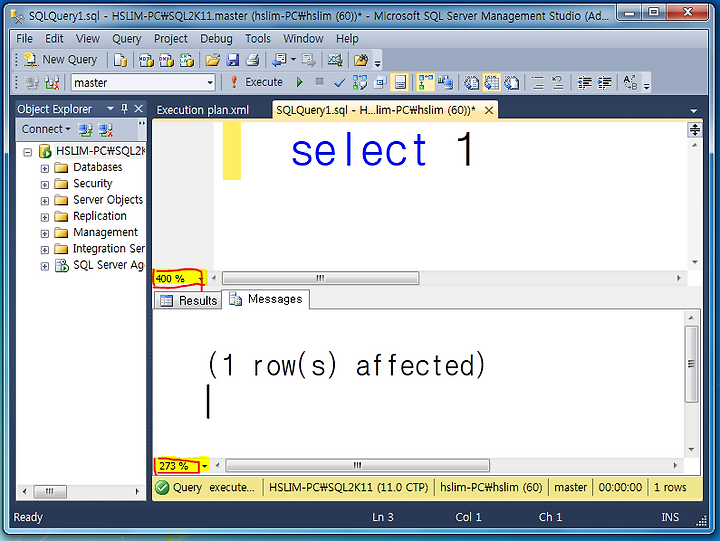Save the query with the floppy disk icon
The image size is (720, 541).
[x=233, y=60]
